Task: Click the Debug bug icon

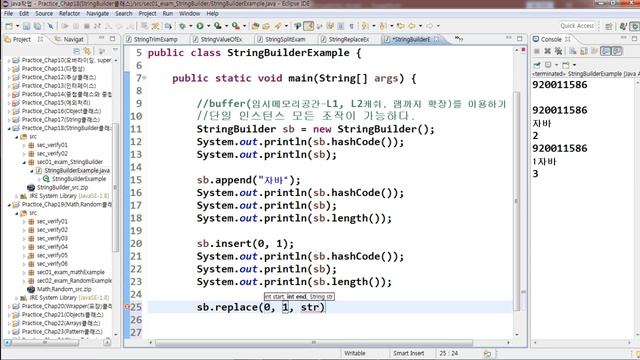Action: point(182,26)
